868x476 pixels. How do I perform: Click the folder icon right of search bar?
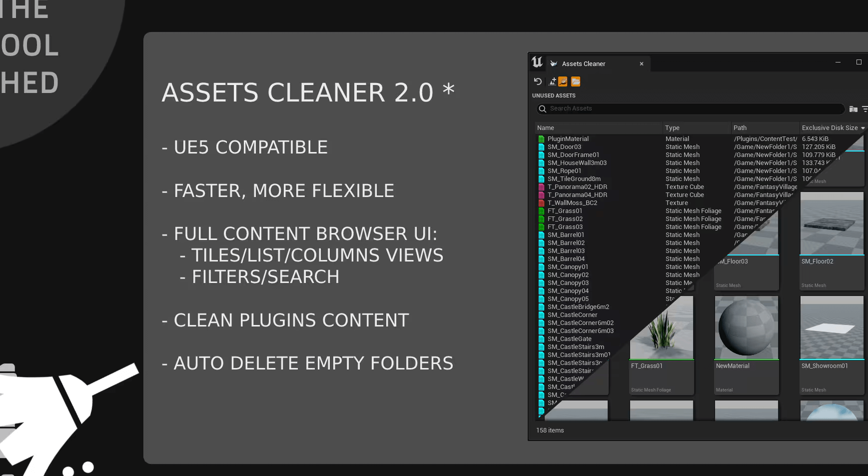tap(854, 108)
